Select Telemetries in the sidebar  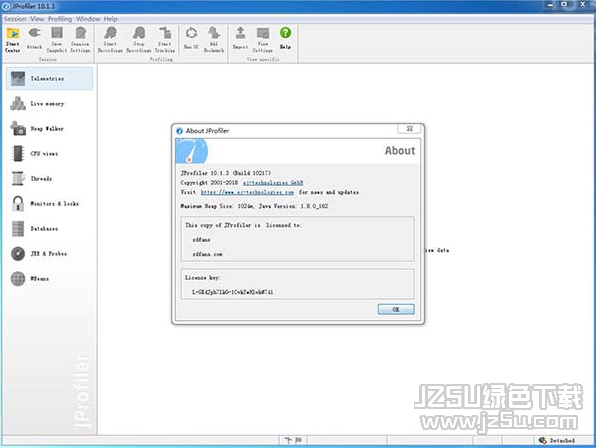(49, 79)
